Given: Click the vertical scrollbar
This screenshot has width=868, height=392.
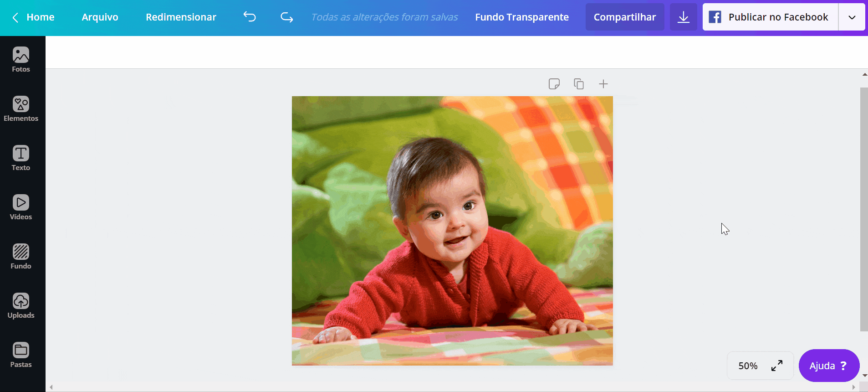Looking at the screenshot, I should (864, 209).
